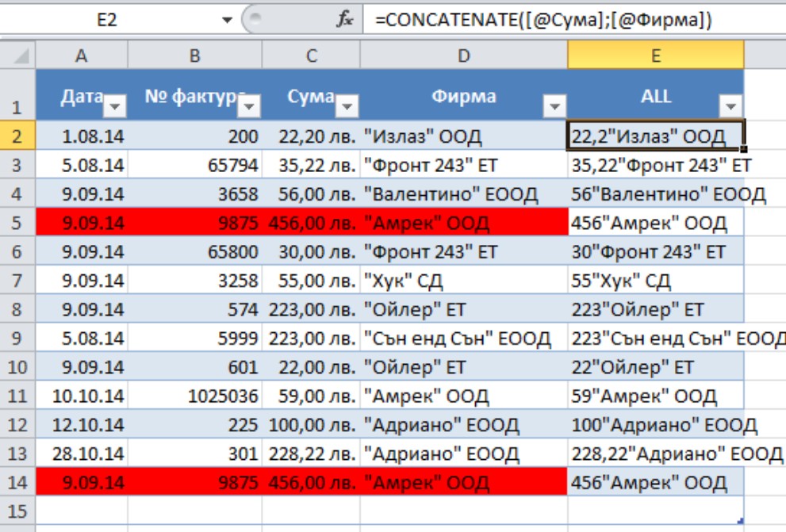Screen dimensions: 786x532
Task: Select row 1 header
Action: click(17, 94)
